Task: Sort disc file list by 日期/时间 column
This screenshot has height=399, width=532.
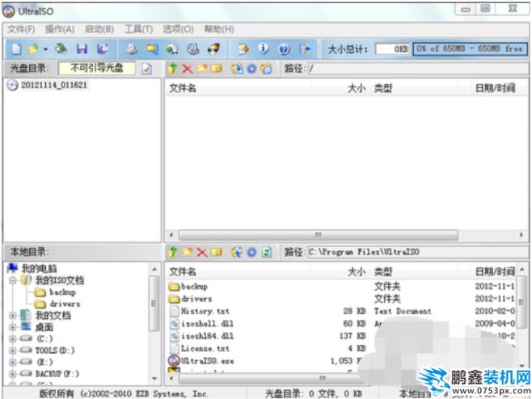Action: (495, 89)
